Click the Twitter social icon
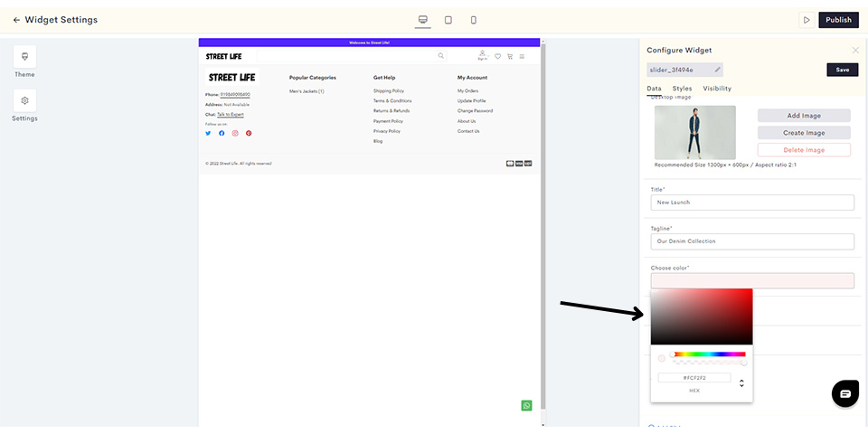The image size is (868, 434). click(x=208, y=134)
